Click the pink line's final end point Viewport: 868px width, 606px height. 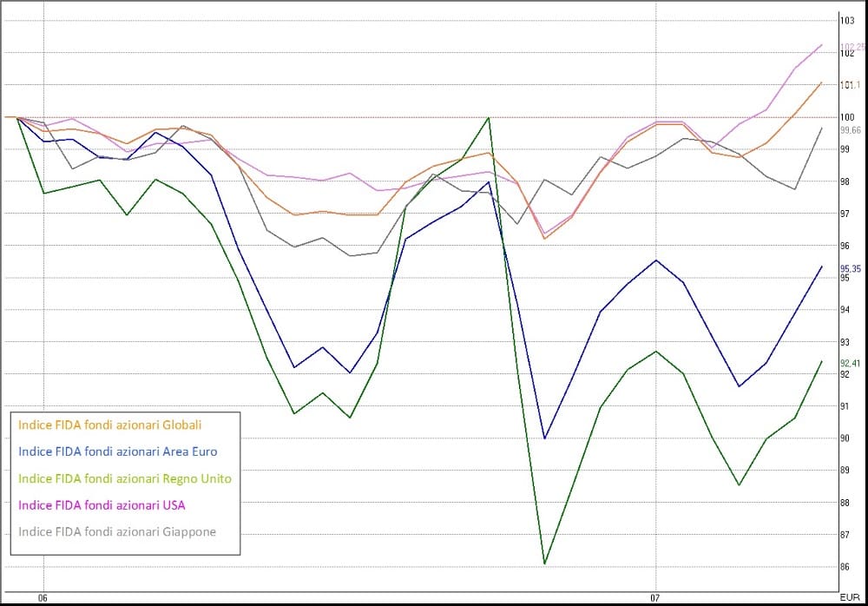click(x=821, y=45)
